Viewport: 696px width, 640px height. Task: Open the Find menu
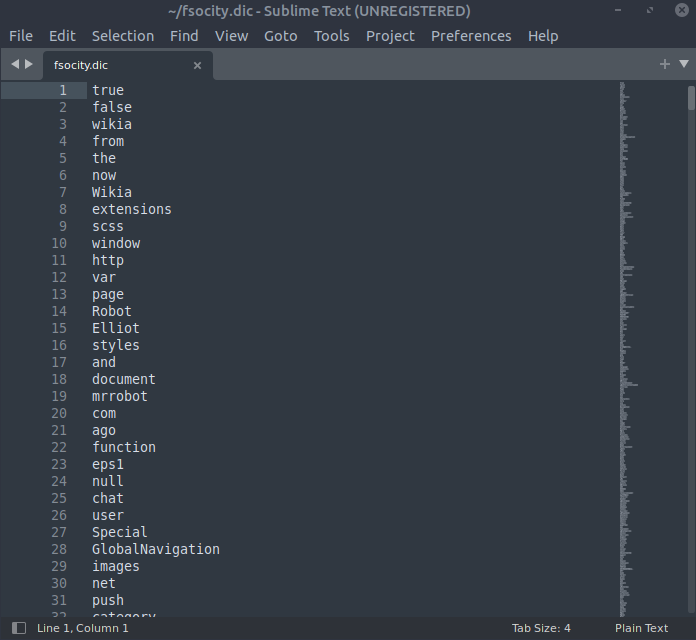coord(184,36)
